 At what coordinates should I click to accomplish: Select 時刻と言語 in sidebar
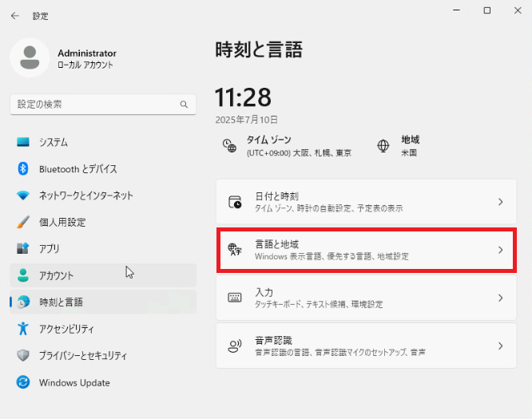[103, 302]
